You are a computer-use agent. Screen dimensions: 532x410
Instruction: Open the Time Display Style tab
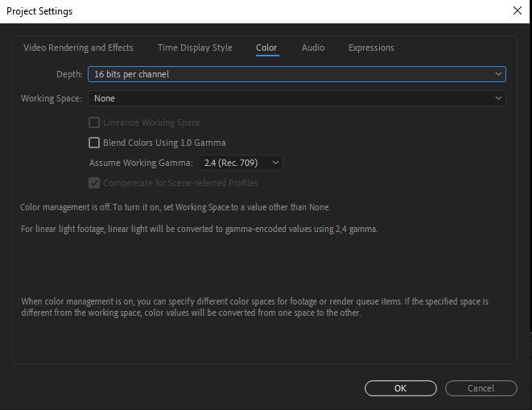coord(195,48)
